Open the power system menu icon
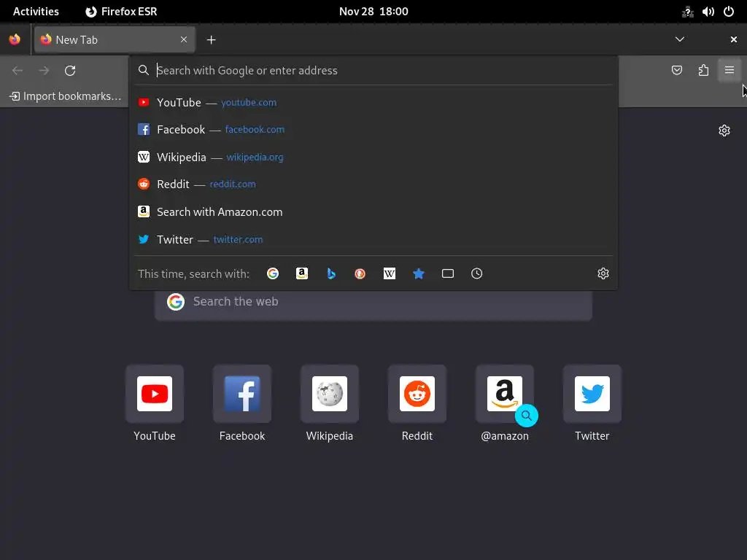The width and height of the screenshot is (747, 560). 729,12
